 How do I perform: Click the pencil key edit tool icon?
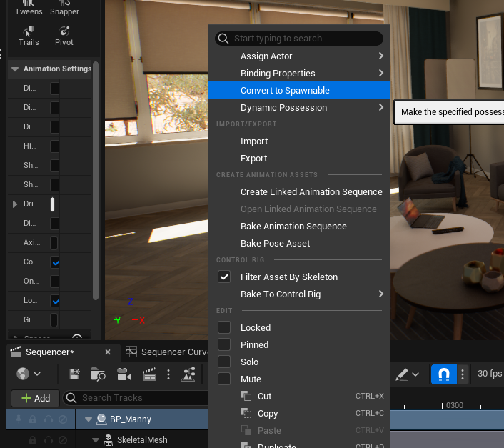402,374
